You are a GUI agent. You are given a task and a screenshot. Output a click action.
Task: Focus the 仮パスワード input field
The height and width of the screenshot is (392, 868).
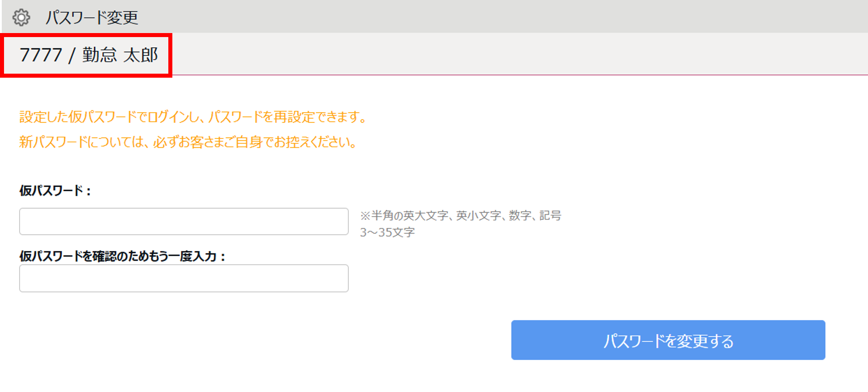pyautogui.click(x=184, y=221)
